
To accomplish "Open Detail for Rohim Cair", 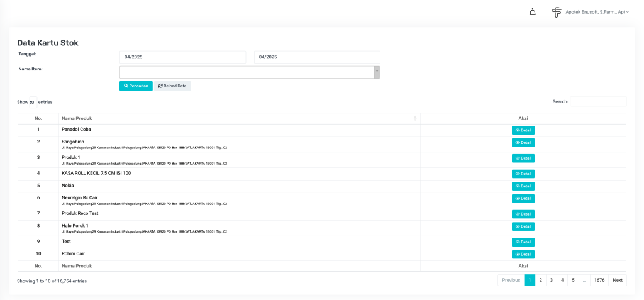I will pyautogui.click(x=523, y=255).
